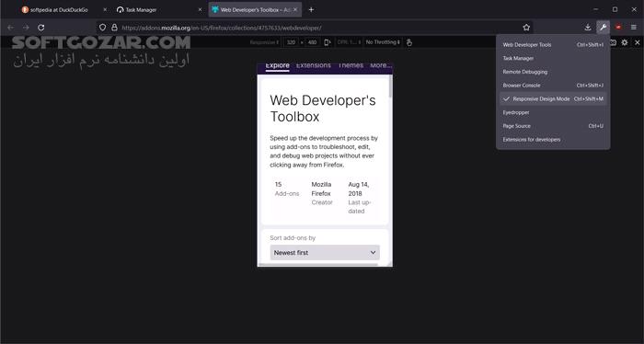Image resolution: width=644 pixels, height=344 pixels.
Task: Uncheck Responsive Design Mode menu item
Action: pos(553,99)
